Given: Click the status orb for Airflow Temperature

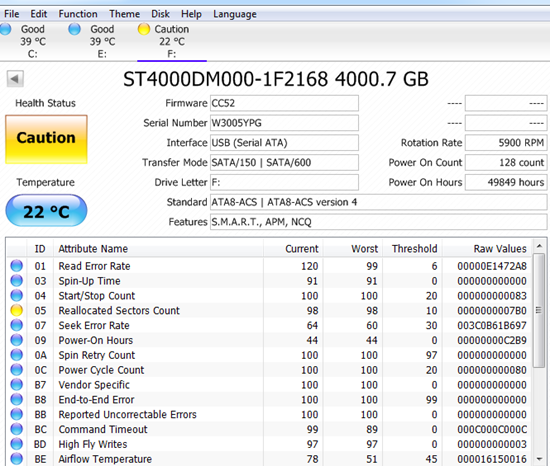Looking at the screenshot, I should pyautogui.click(x=16, y=459).
